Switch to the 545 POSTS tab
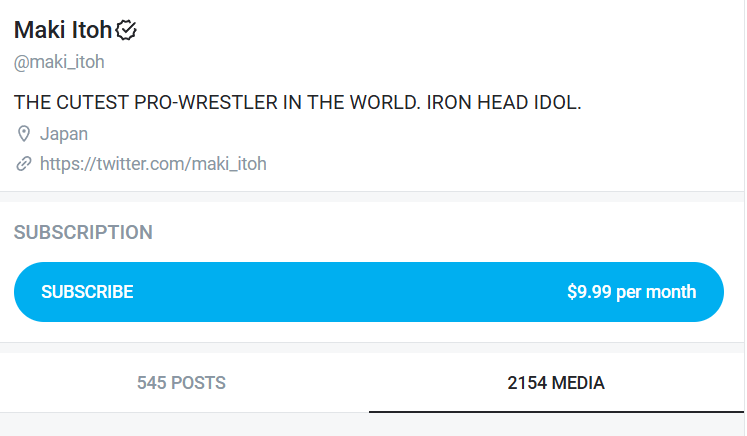 pos(181,382)
